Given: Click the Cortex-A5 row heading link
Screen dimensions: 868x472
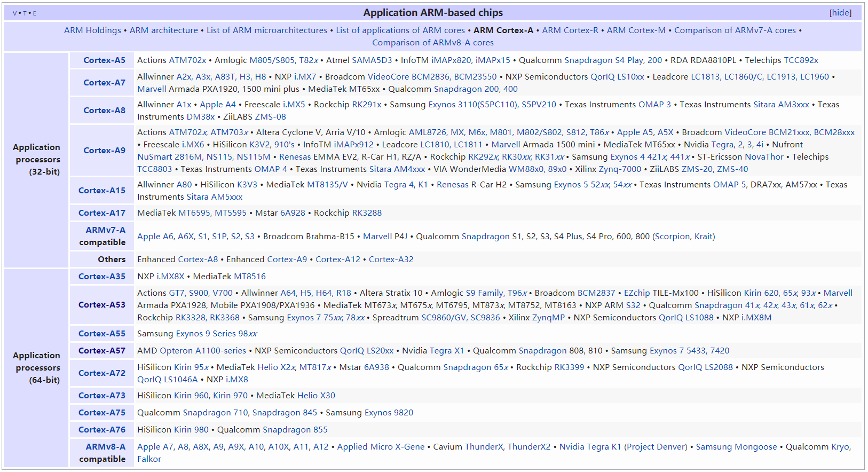Looking at the screenshot, I should point(105,60).
